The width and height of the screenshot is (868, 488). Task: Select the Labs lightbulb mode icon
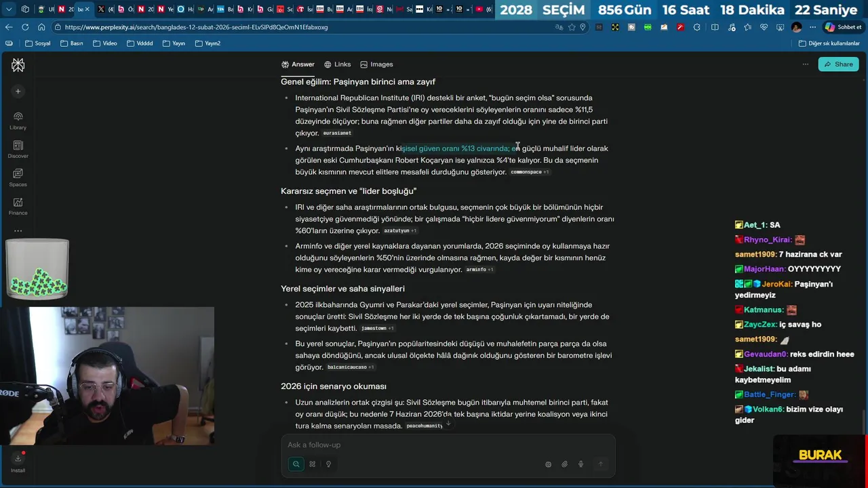click(x=328, y=464)
